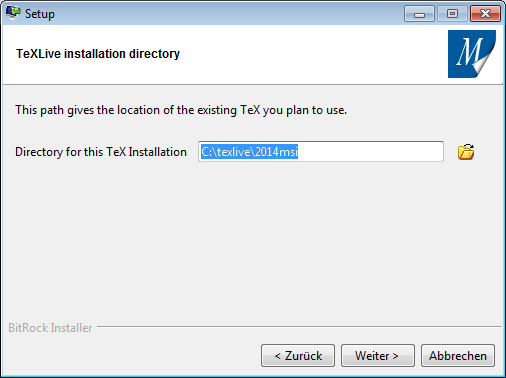Go back with the Zurück button
The height and width of the screenshot is (378, 506).
pyautogui.click(x=298, y=356)
